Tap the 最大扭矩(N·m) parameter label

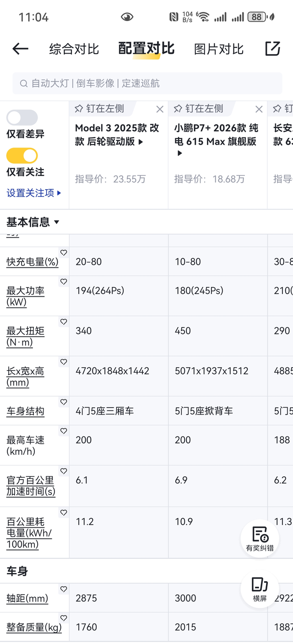(x=26, y=337)
